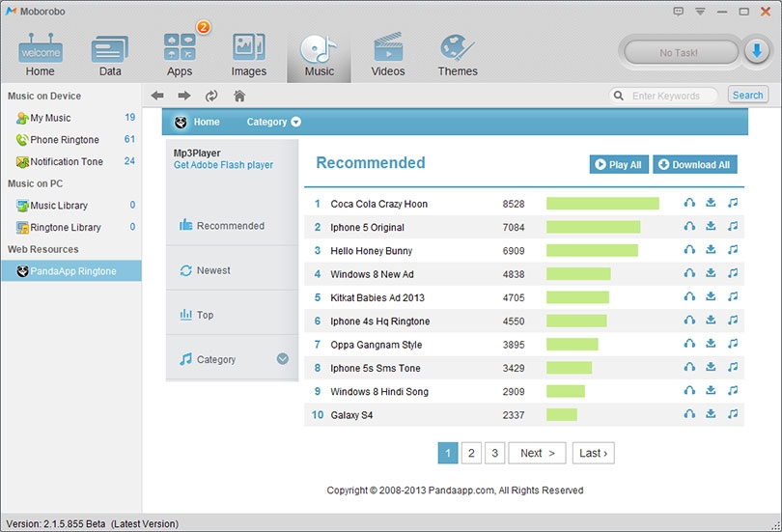
Task: Open the Home welcome tab
Action: (x=41, y=55)
